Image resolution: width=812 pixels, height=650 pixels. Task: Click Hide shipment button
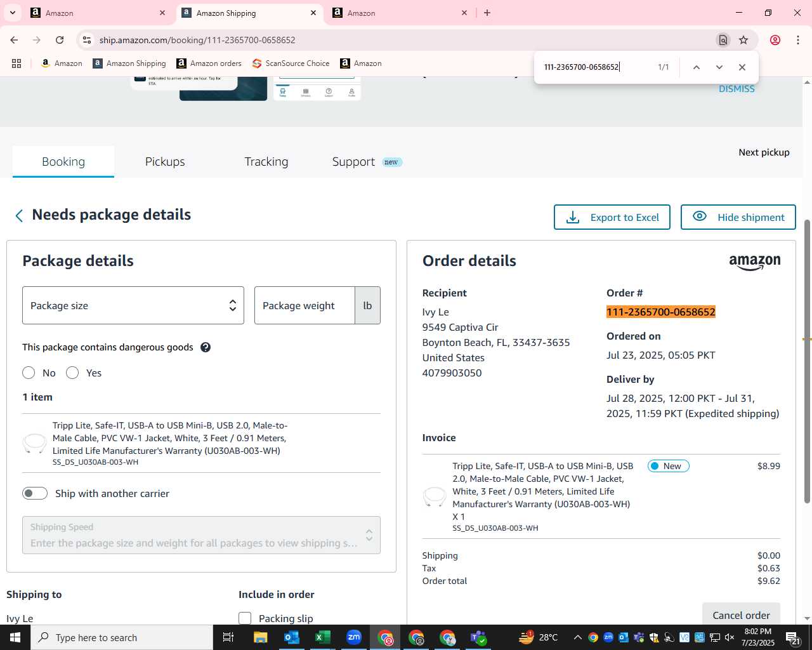(x=738, y=217)
